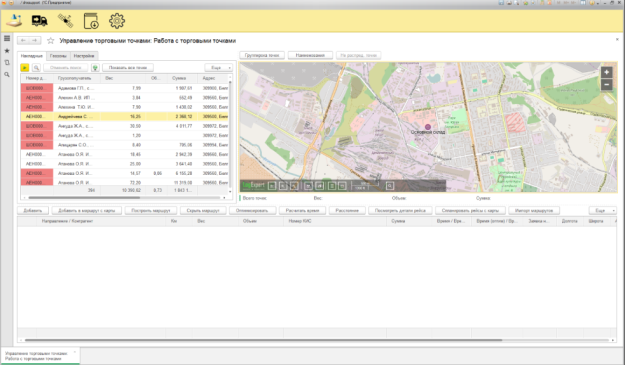Open the hamburger main menu icon
Screen dimensions: 625x365
(7, 39)
